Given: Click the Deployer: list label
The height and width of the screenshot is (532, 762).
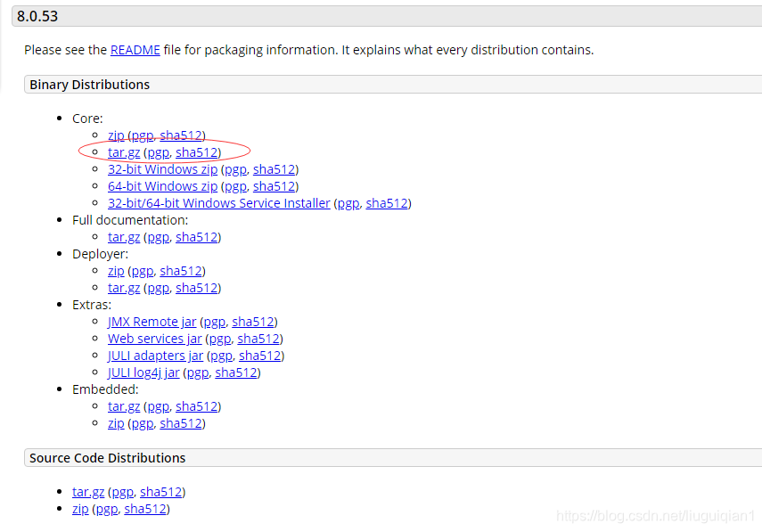Looking at the screenshot, I should 100,254.
